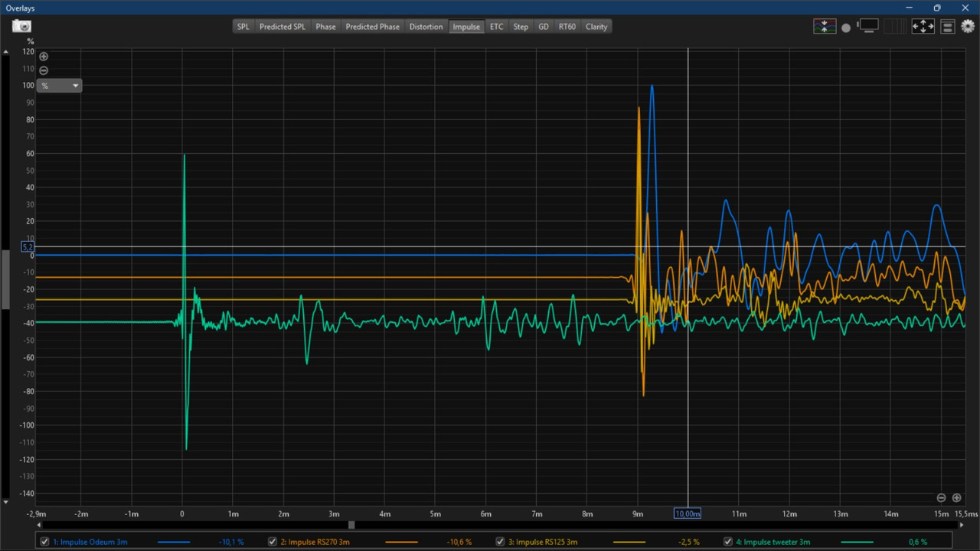This screenshot has height=551, width=980.
Task: Select the Distortion tab
Action: point(426,26)
